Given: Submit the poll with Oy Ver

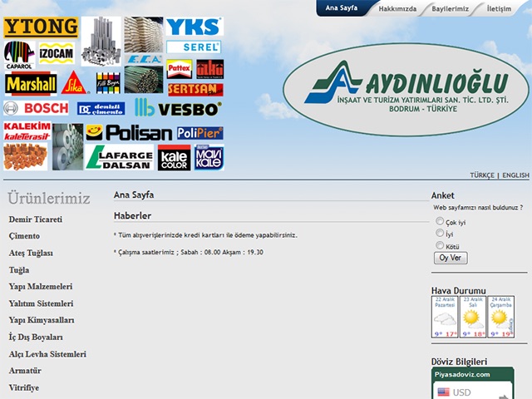Looking at the screenshot, I should 451,258.
